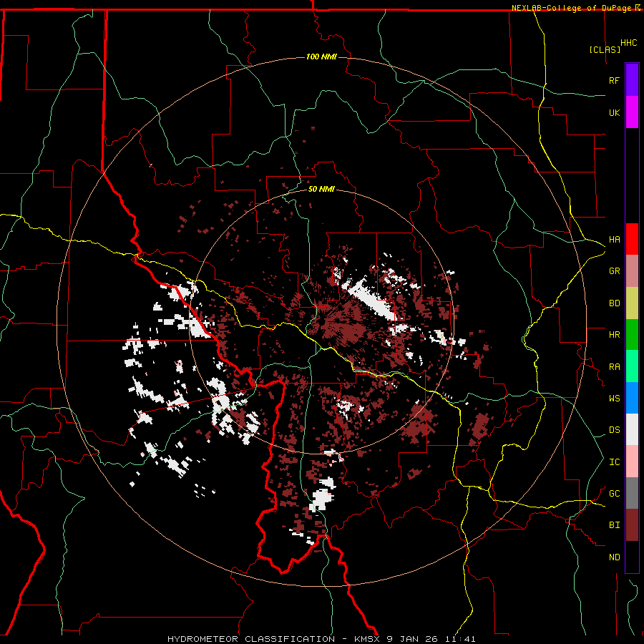Click the mint green RA color swatch
The height and width of the screenshot is (644, 644).
pos(632,366)
